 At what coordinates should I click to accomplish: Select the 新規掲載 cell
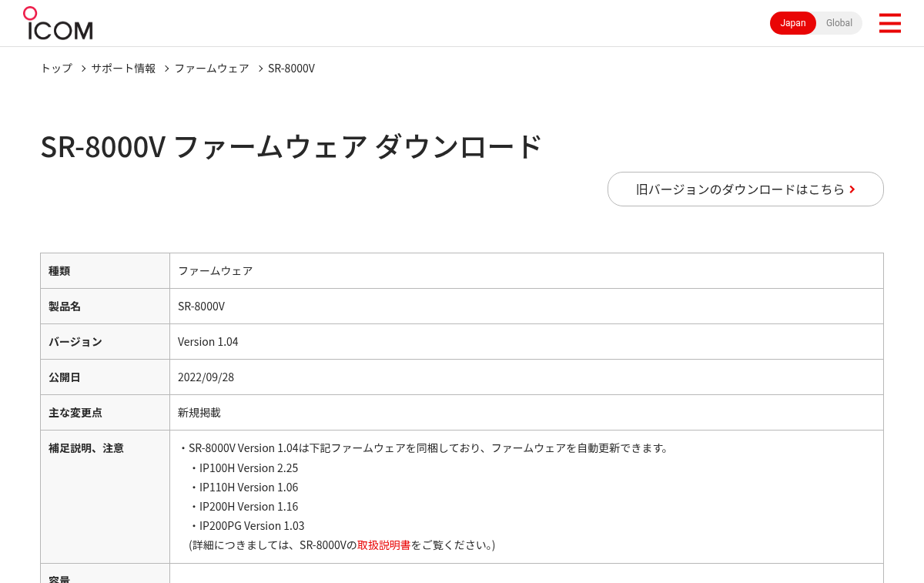pos(527,412)
